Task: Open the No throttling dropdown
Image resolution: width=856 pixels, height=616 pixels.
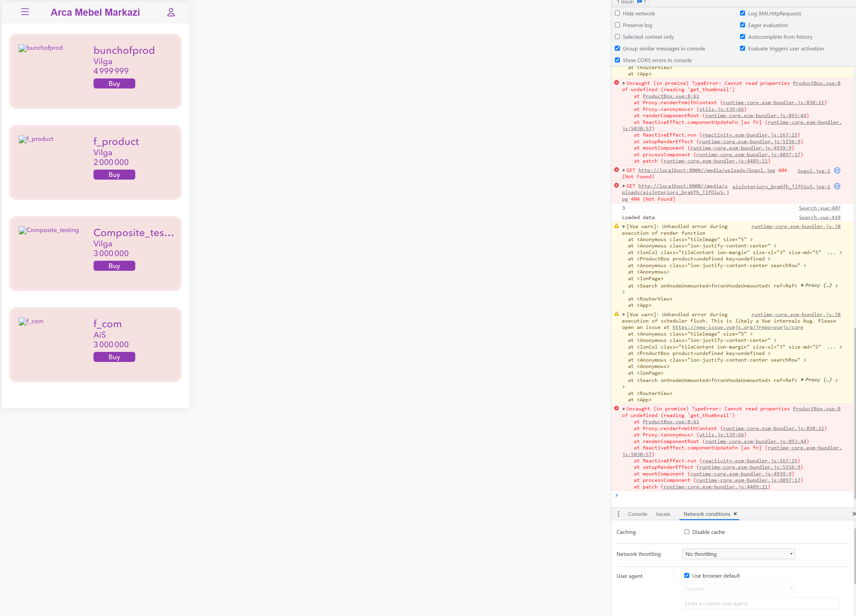Action: (x=738, y=553)
